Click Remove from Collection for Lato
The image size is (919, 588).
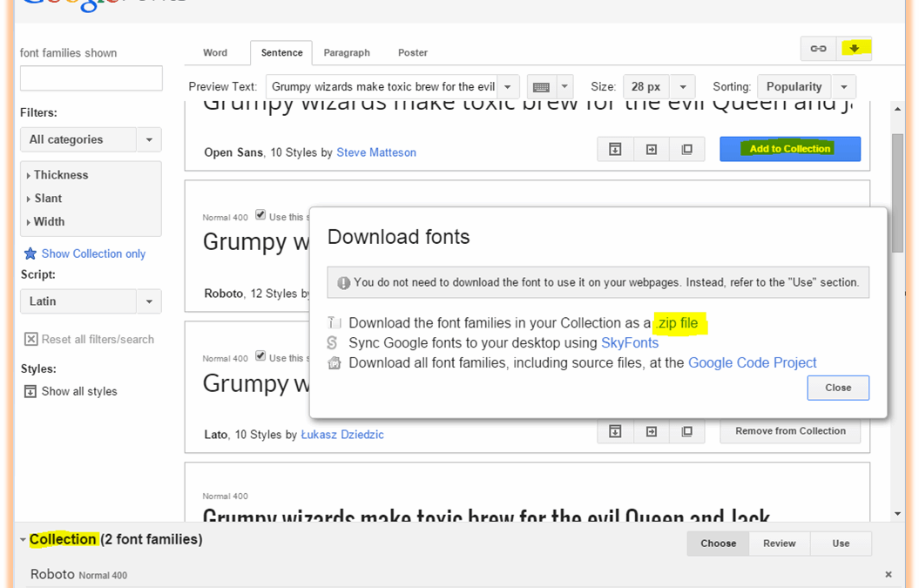point(790,431)
